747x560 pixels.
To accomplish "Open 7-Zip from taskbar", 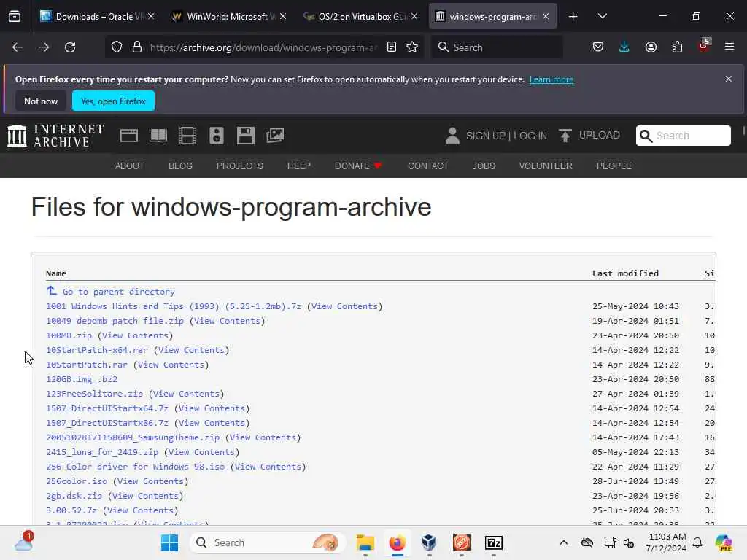I will [x=494, y=542].
